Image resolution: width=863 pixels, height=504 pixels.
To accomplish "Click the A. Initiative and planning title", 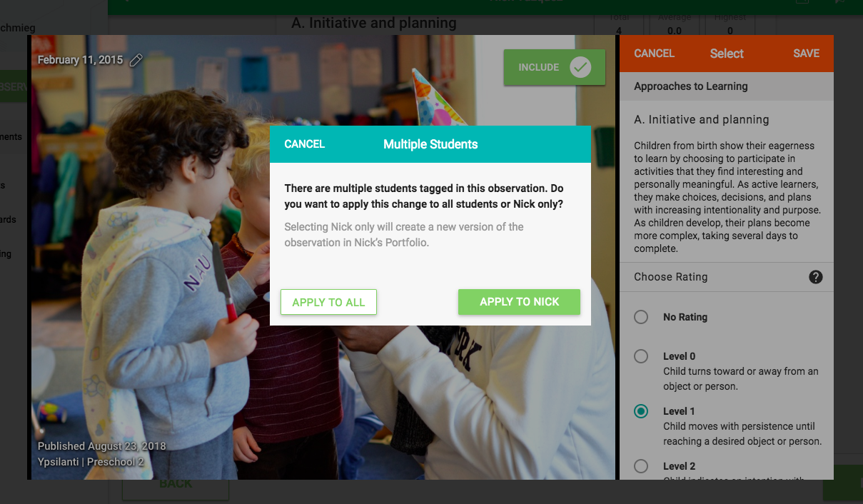I will coord(702,120).
